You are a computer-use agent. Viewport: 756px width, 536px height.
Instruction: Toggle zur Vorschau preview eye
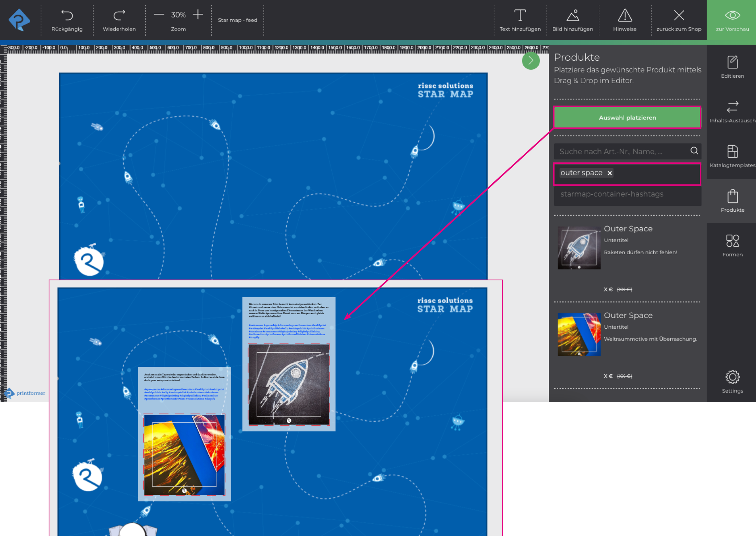click(x=732, y=15)
